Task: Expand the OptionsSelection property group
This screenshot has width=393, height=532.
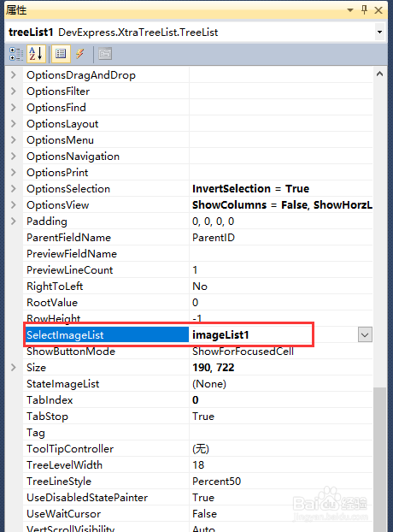Action: pos(14,189)
